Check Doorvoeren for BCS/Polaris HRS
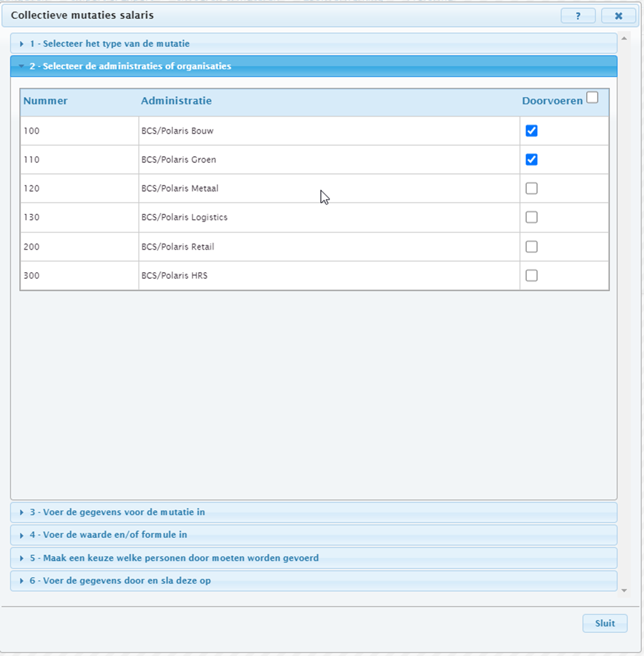The image size is (644, 656). click(x=532, y=275)
